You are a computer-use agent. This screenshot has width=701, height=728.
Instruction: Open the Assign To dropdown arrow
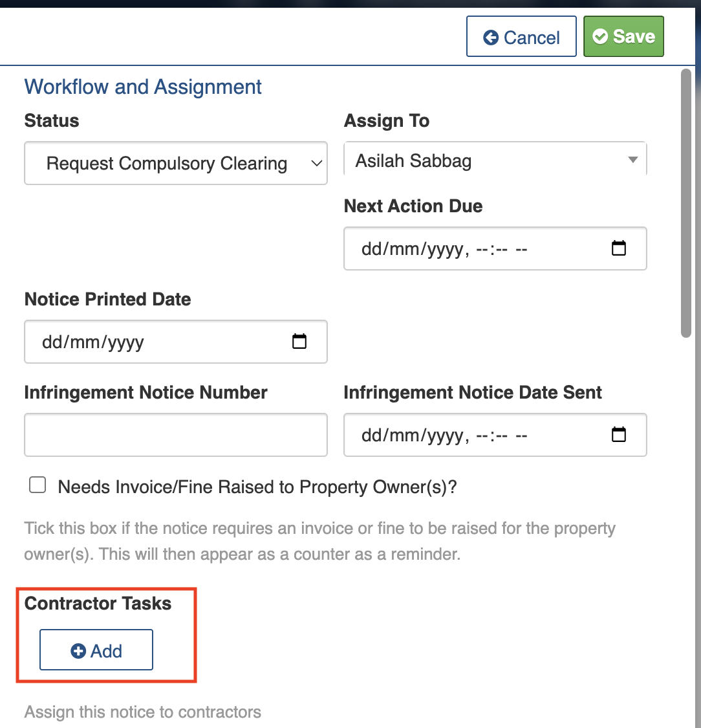click(x=633, y=160)
